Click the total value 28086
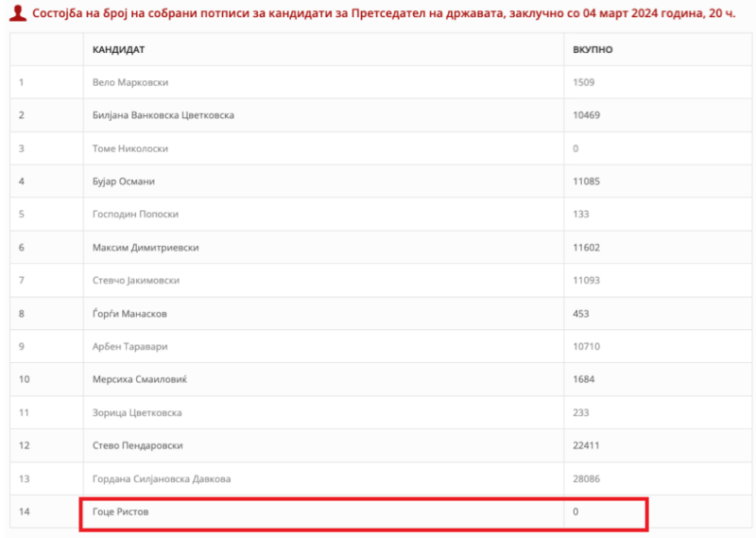 pyautogui.click(x=586, y=479)
